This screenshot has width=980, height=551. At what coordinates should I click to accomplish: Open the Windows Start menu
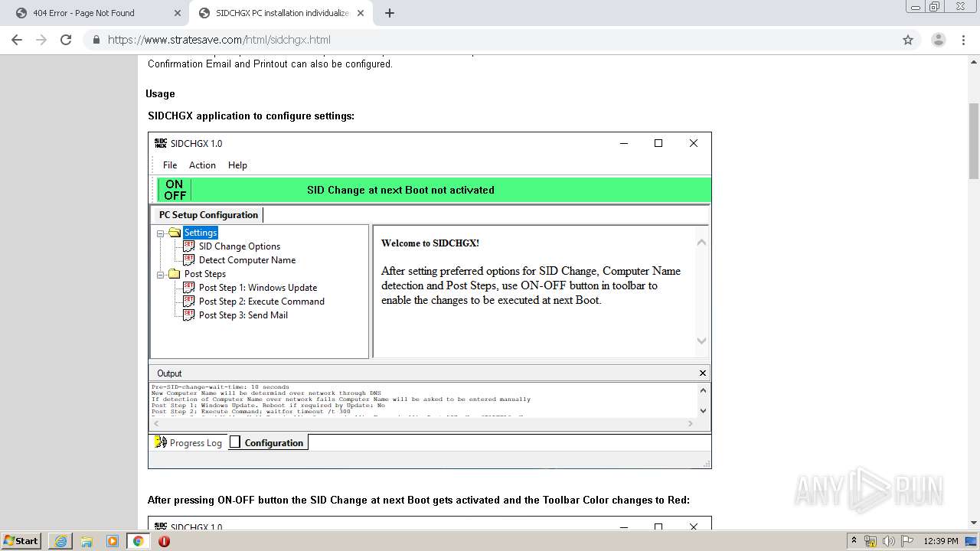(x=21, y=541)
